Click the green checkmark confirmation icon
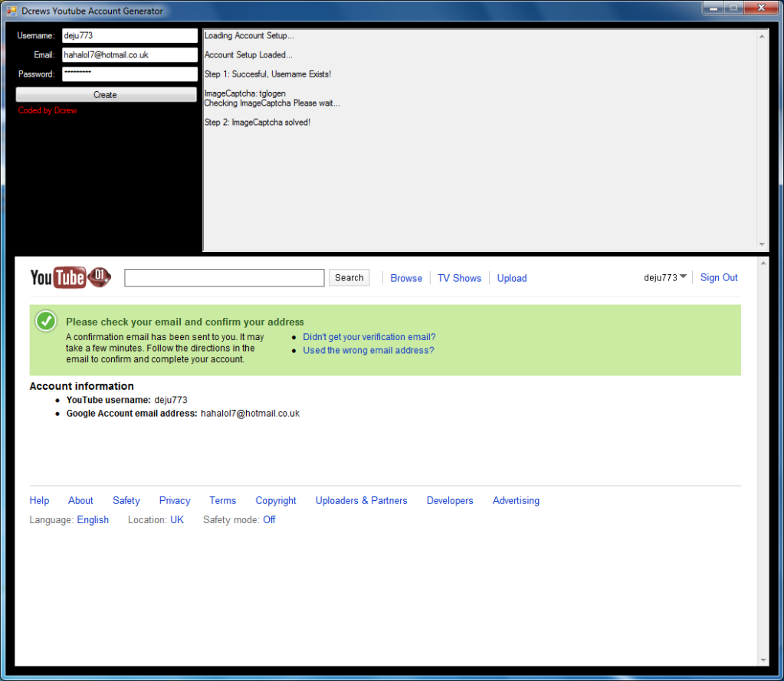 (x=46, y=321)
